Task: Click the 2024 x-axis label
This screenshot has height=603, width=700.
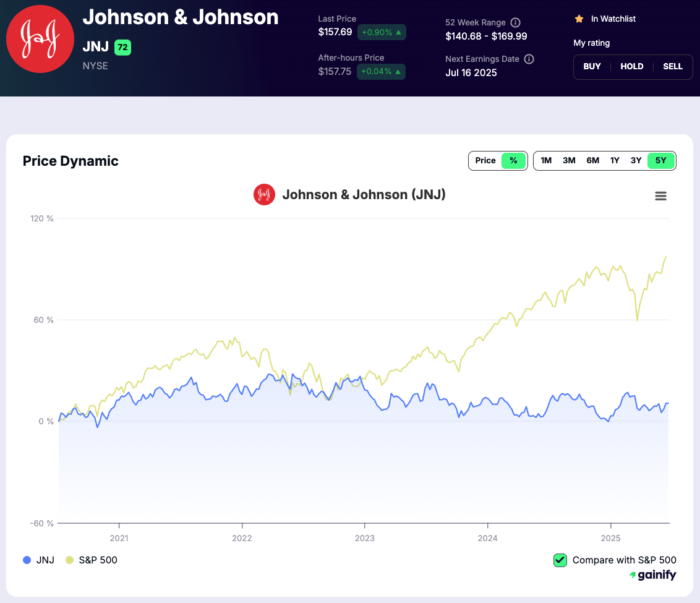Action: (x=487, y=538)
